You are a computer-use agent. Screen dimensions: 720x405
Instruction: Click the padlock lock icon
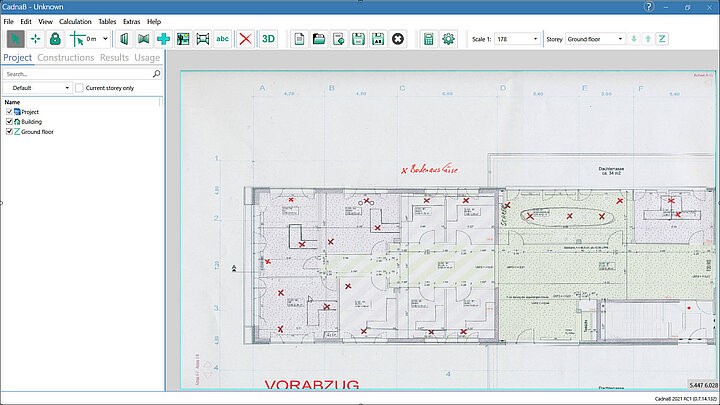coord(55,39)
